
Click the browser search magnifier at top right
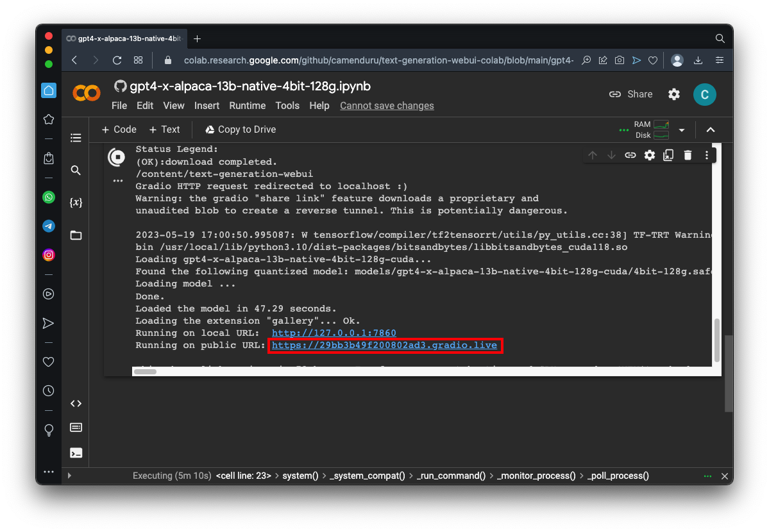pyautogui.click(x=720, y=38)
